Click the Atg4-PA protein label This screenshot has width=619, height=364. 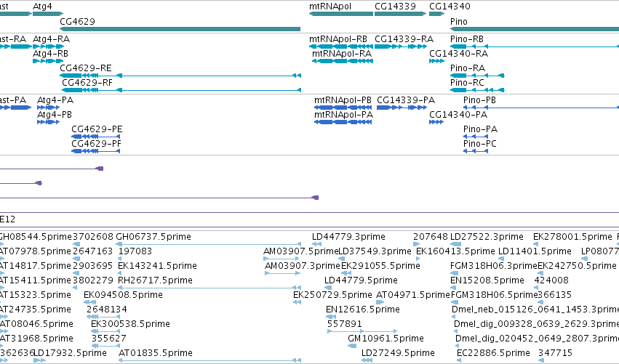point(55,100)
